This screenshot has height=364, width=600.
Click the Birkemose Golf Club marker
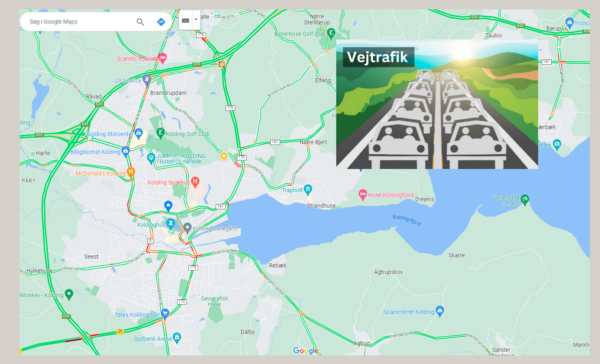(x=331, y=33)
